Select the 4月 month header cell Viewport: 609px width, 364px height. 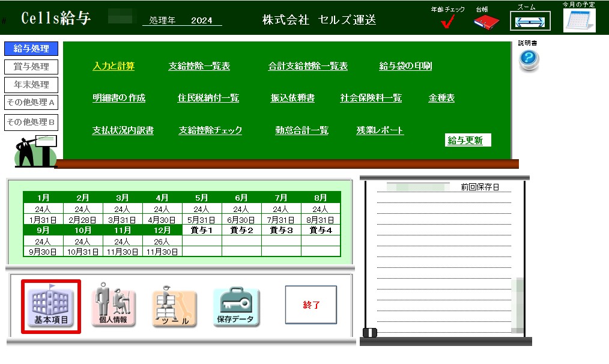[162, 198]
